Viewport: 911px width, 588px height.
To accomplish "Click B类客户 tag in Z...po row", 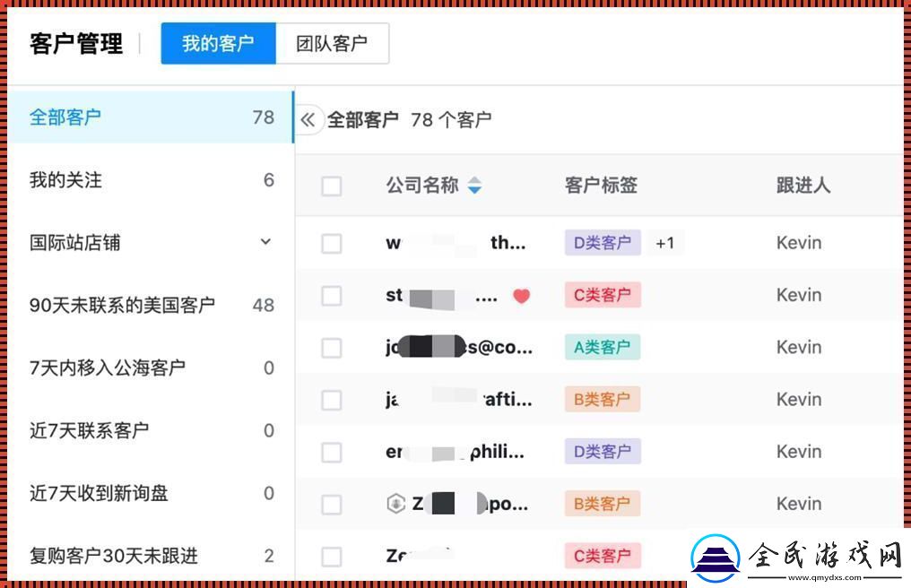I will coord(603,504).
